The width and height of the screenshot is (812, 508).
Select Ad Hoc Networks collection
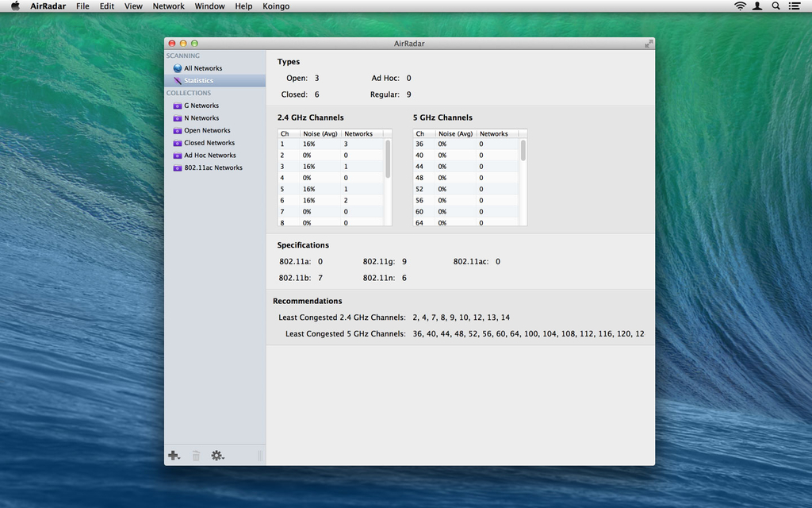pos(210,156)
